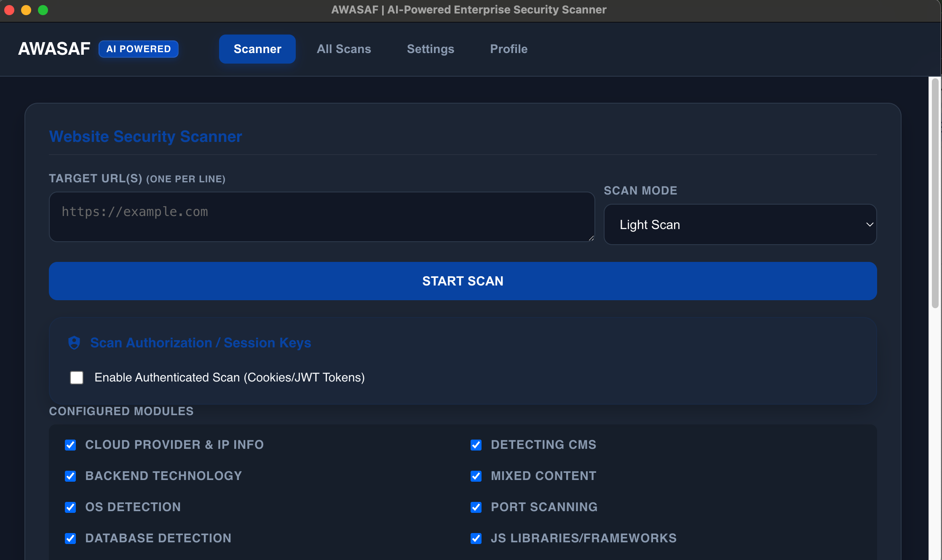The width and height of the screenshot is (942, 560).
Task: Click the target URL input field
Action: click(x=321, y=217)
